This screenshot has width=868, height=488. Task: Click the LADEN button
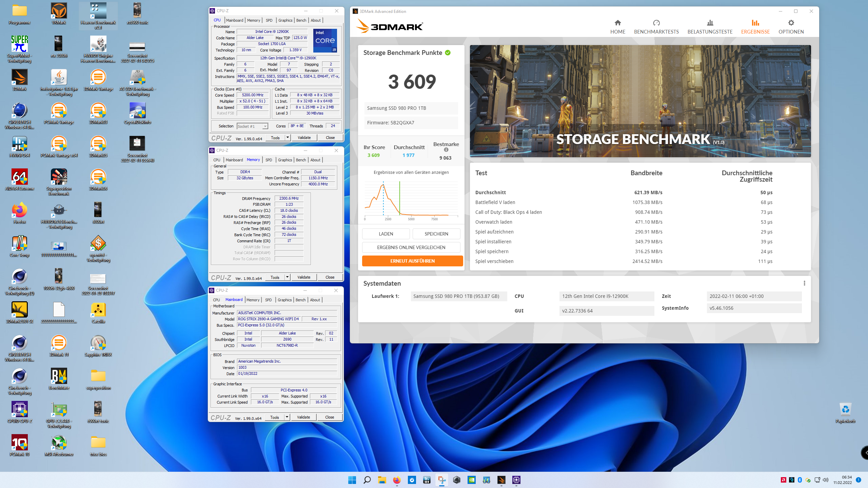[386, 234]
